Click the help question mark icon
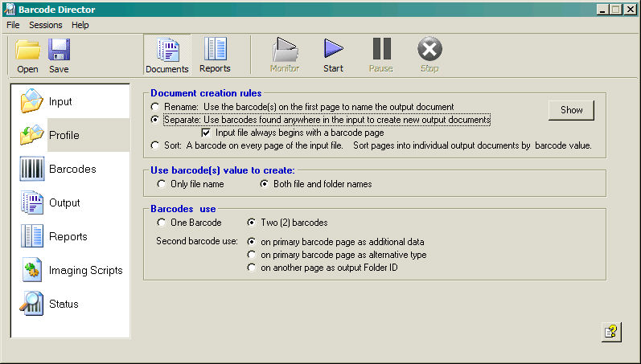Image resolution: width=641 pixels, height=364 pixels. pos(611,332)
